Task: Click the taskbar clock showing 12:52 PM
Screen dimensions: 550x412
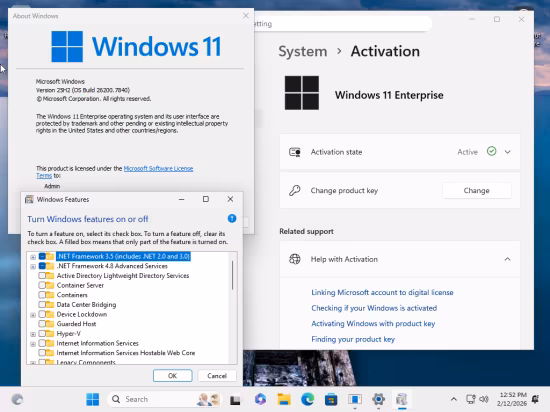Action: pyautogui.click(x=512, y=399)
